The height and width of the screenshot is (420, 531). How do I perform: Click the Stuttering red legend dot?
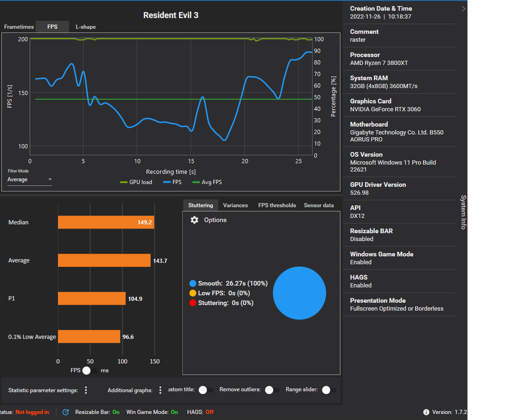pos(193,303)
